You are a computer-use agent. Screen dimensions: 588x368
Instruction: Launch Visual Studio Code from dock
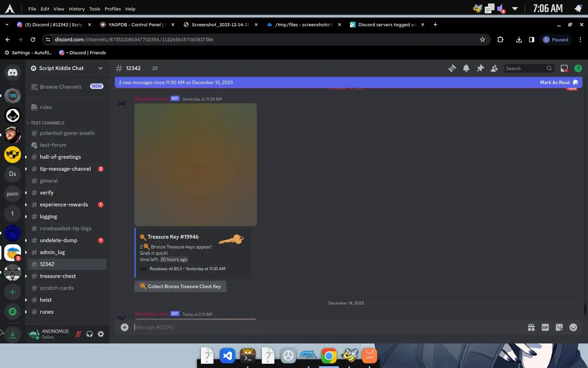coord(227,356)
